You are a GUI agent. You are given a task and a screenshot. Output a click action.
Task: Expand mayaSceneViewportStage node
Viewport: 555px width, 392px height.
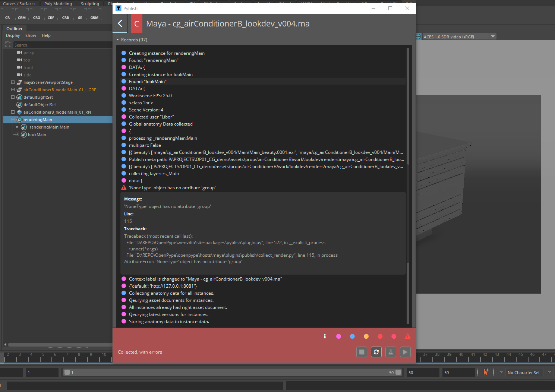tap(13, 82)
